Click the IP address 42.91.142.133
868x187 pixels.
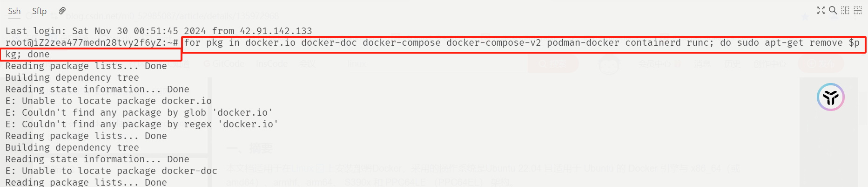(x=276, y=31)
